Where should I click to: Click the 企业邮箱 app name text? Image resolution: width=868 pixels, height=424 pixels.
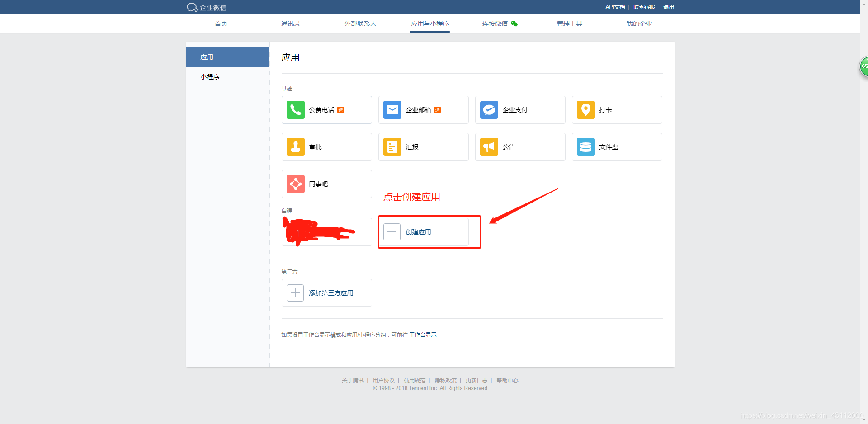(418, 110)
